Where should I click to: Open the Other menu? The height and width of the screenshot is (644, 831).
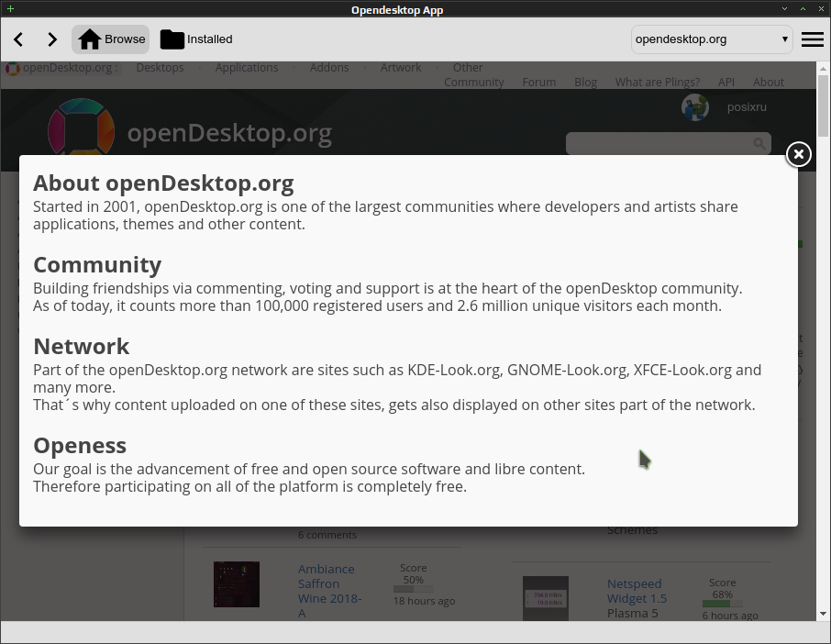pyautogui.click(x=468, y=68)
